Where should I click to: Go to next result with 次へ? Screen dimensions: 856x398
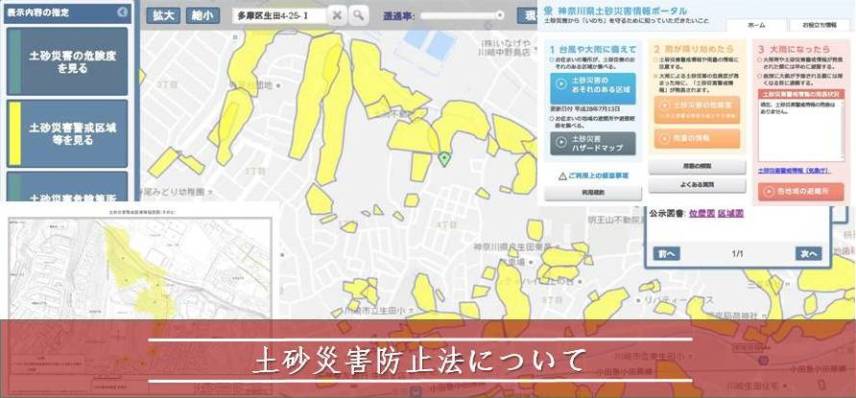[x=808, y=254]
